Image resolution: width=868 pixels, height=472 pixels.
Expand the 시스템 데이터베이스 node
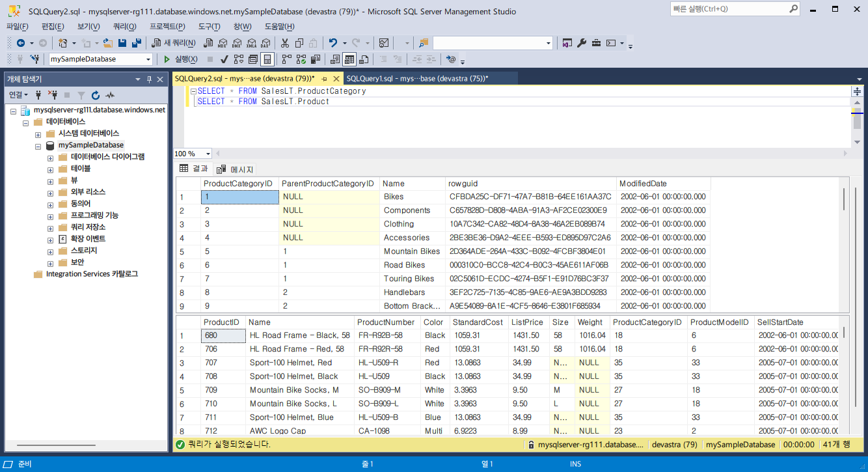click(38, 133)
